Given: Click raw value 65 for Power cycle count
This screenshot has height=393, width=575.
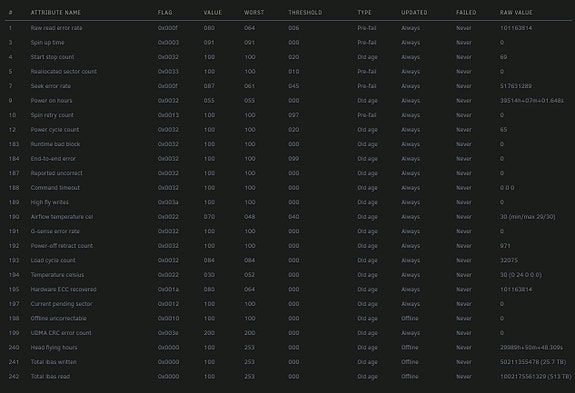Looking at the screenshot, I should click(x=503, y=129).
